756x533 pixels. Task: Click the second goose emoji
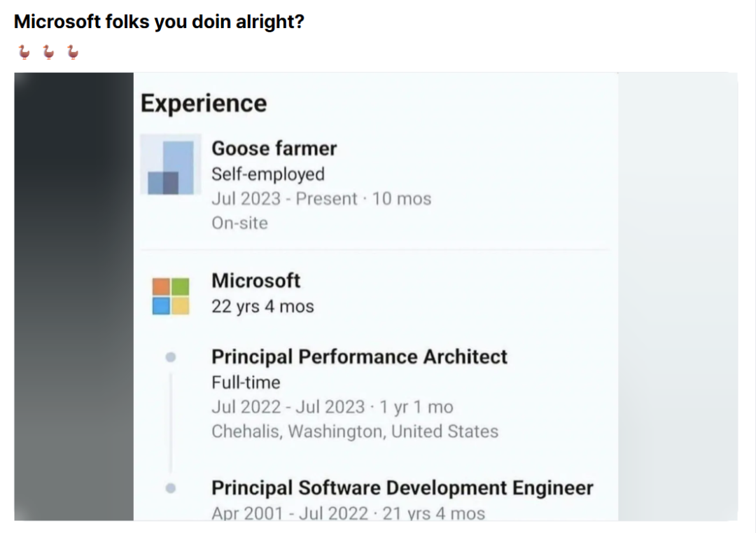coord(48,52)
